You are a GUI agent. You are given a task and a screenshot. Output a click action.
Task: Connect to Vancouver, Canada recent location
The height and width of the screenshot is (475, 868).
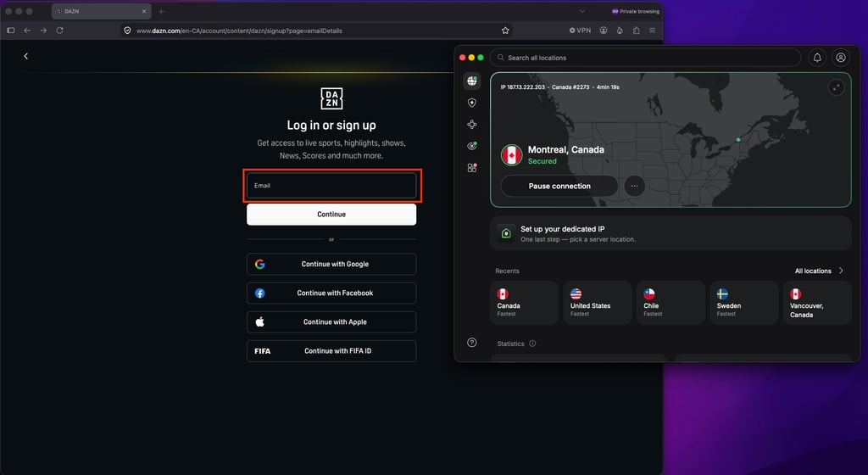point(817,302)
